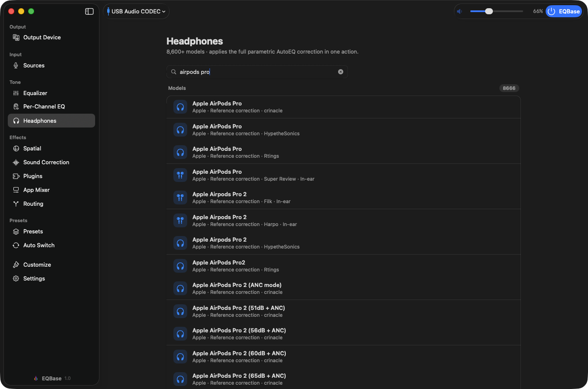Clear the search field text
This screenshot has width=588, height=389.
tap(341, 72)
